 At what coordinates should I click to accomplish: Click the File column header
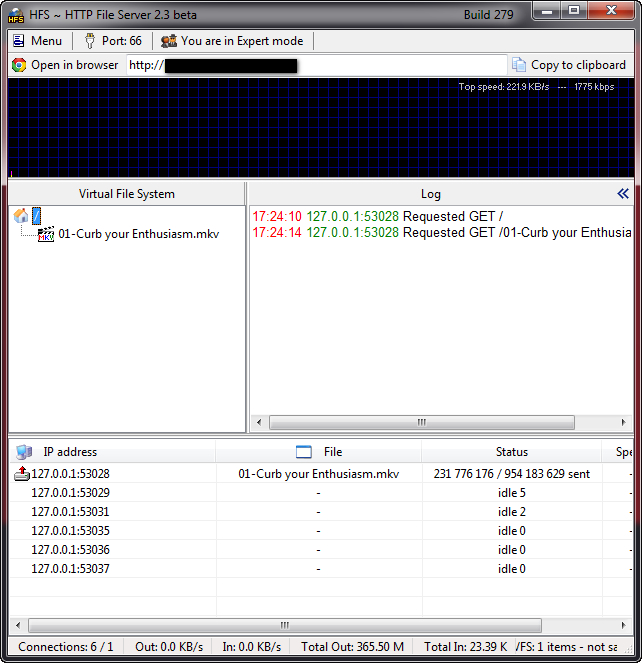[332, 452]
